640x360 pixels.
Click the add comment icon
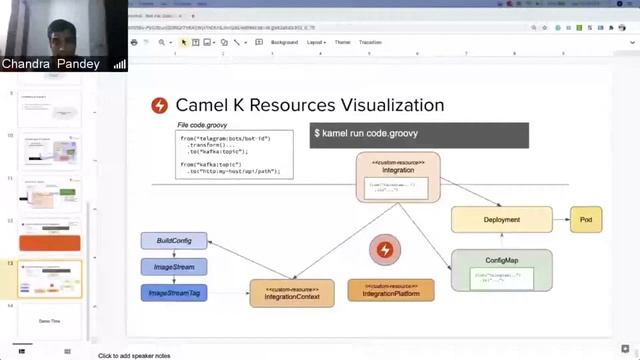click(x=259, y=42)
